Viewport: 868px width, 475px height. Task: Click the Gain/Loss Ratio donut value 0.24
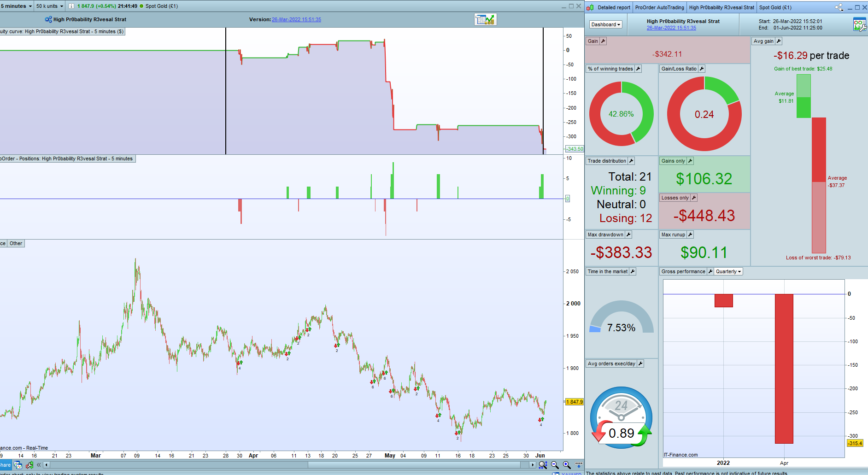tap(704, 114)
